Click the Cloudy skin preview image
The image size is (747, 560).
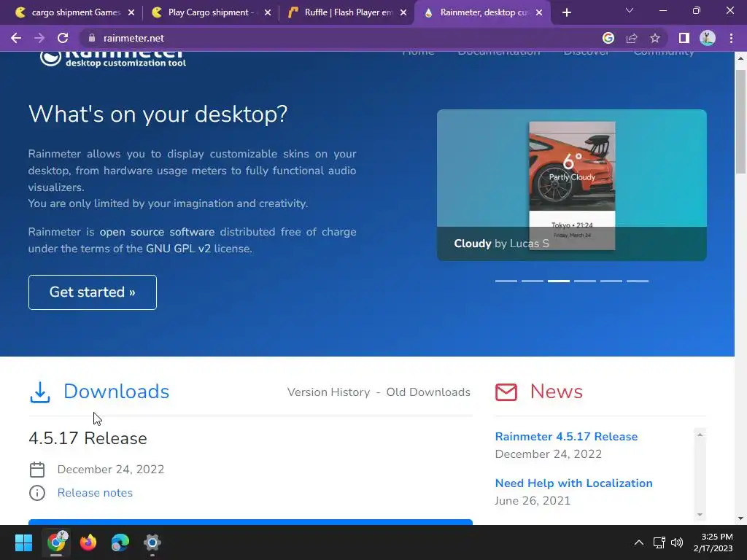point(572,185)
